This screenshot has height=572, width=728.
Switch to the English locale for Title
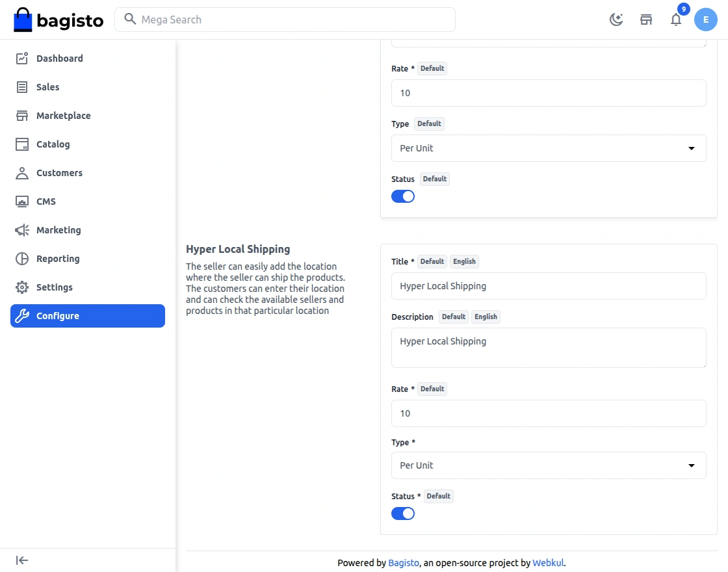tap(464, 261)
